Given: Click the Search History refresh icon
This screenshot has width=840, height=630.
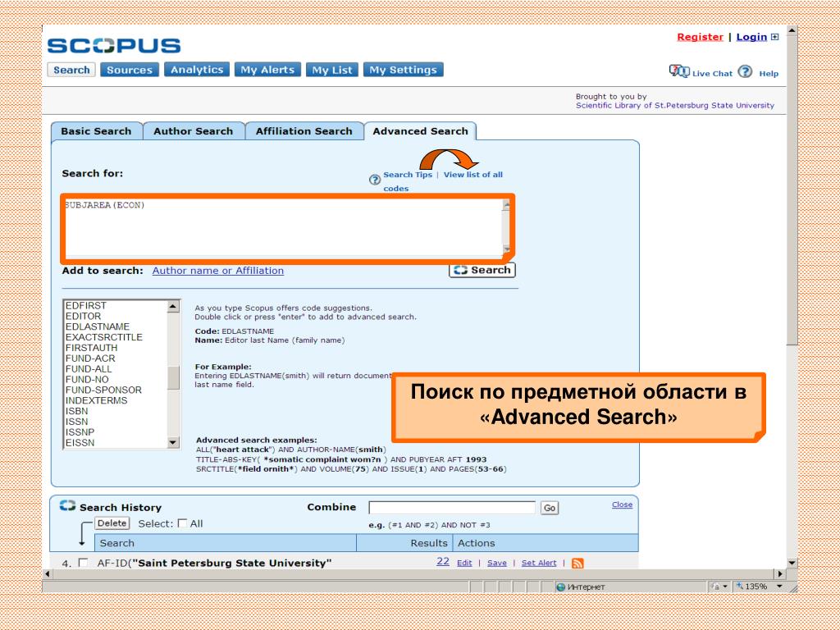Looking at the screenshot, I should tap(67, 505).
